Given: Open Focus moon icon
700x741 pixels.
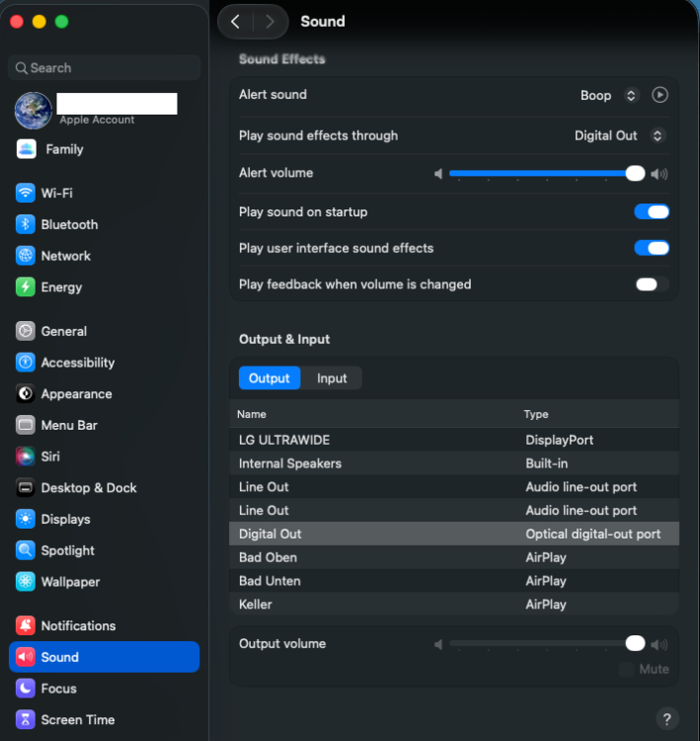Looking at the screenshot, I should (x=26, y=689).
